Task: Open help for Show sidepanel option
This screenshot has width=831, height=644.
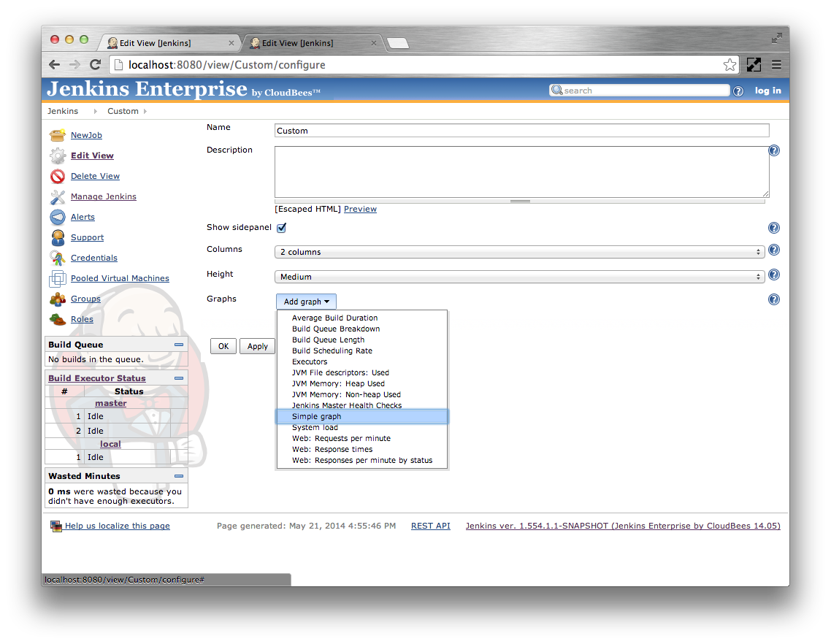Action: (774, 228)
